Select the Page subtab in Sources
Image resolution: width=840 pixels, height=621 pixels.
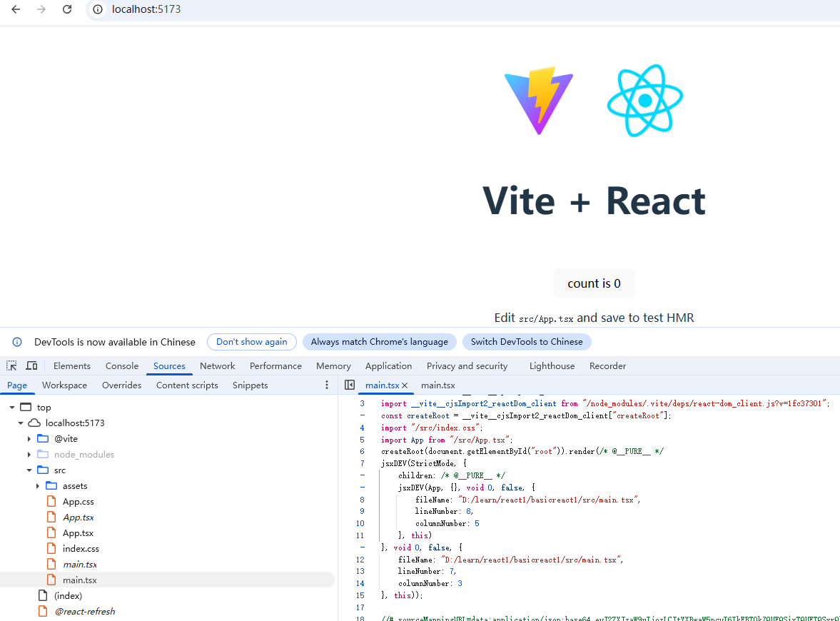[17, 385]
